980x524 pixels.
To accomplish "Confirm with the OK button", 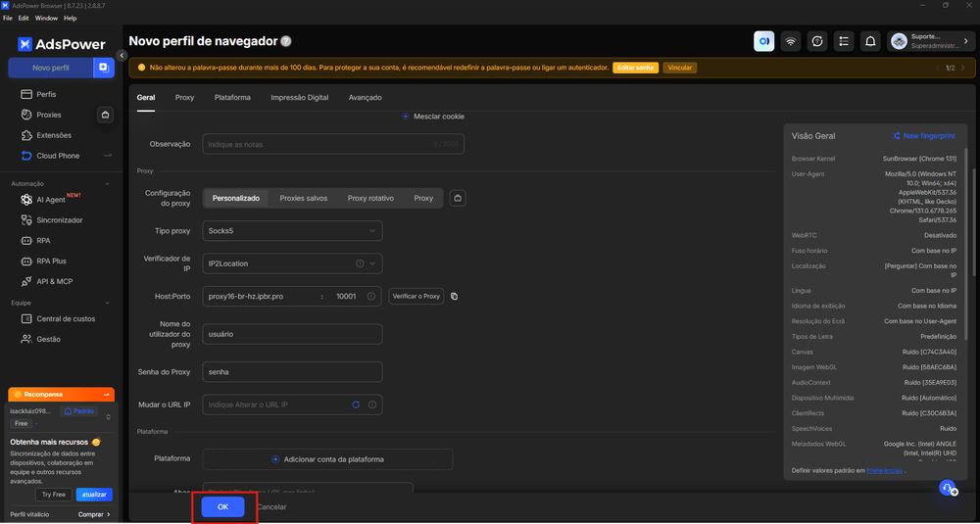I will coord(223,507).
